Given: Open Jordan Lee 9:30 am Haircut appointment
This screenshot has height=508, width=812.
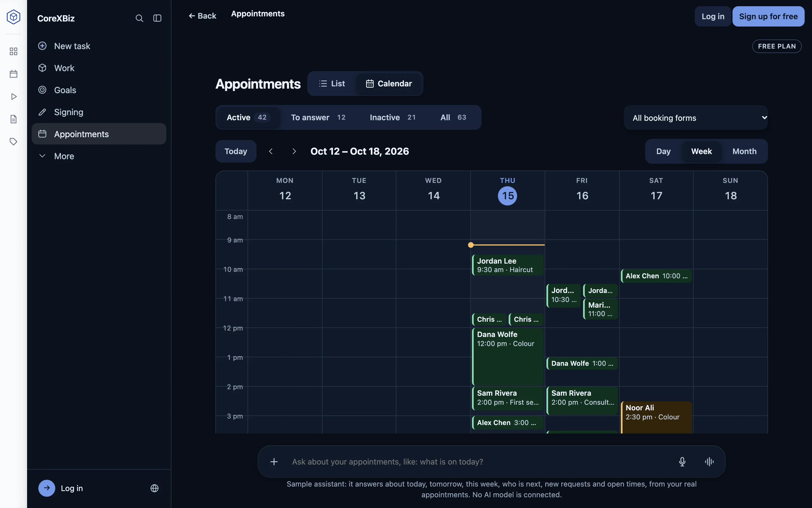Looking at the screenshot, I should [508, 265].
